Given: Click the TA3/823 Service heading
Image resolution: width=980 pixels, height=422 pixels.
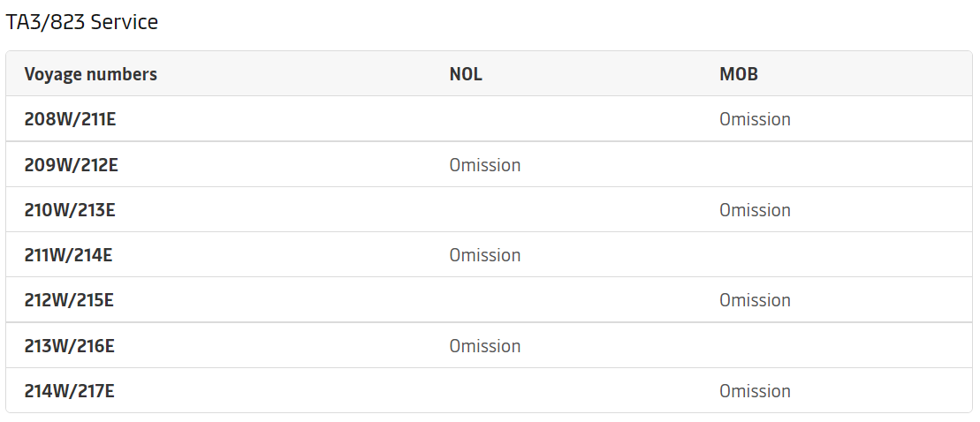Looking at the screenshot, I should point(82,22).
